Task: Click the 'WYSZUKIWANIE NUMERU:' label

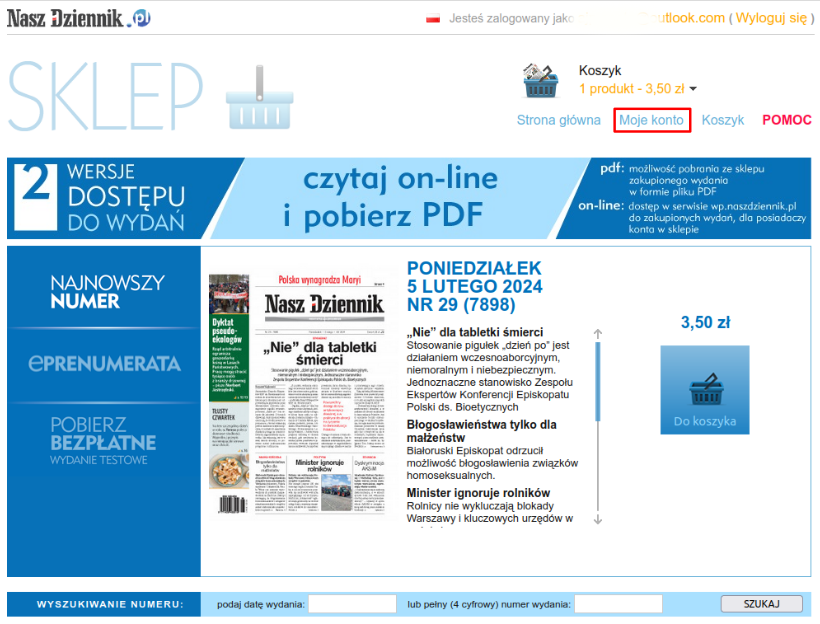Action: 110,604
